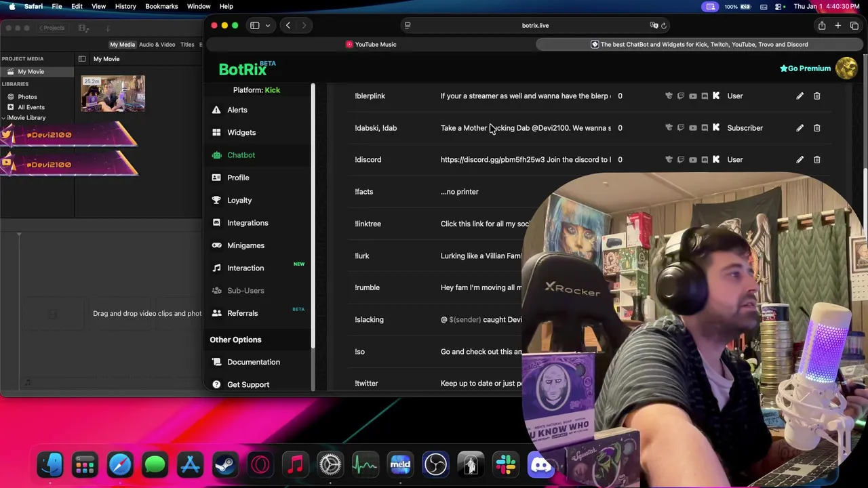Switch to Audio & Video tab in iMovie

157,45
